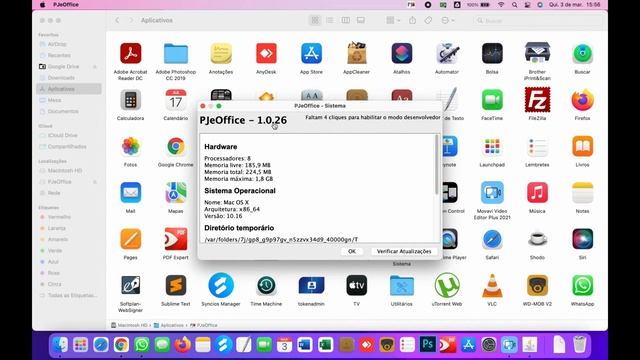The width and height of the screenshot is (640, 360).
Task: Open Google Chrome icon in Finder window
Action: click(x=176, y=147)
